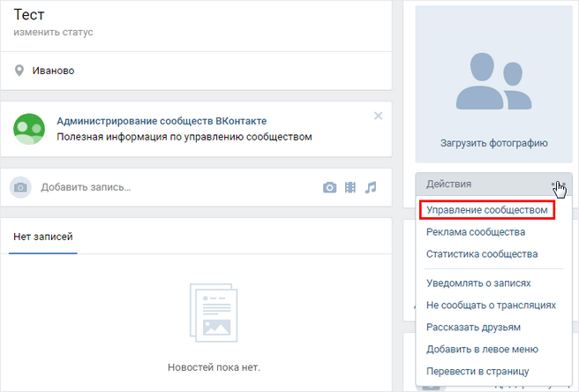Viewport: 579px width, 392px height.
Task: Click the Иваново location text
Action: (x=53, y=71)
